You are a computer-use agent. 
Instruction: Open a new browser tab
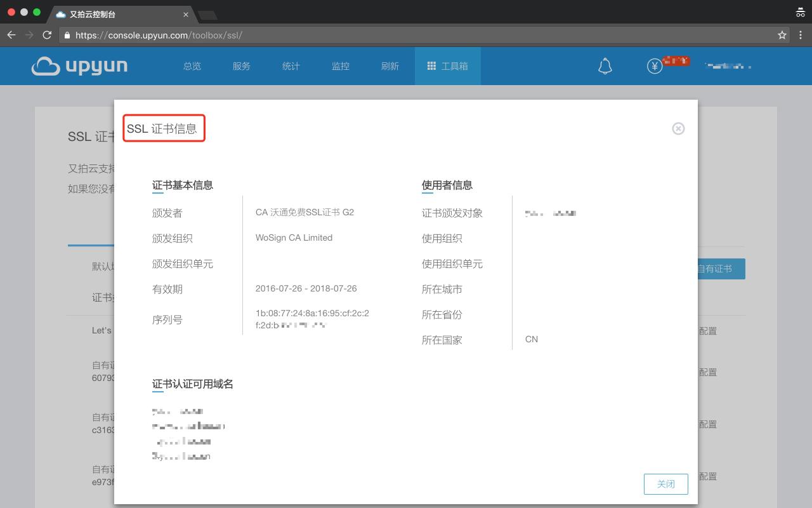[x=207, y=15]
